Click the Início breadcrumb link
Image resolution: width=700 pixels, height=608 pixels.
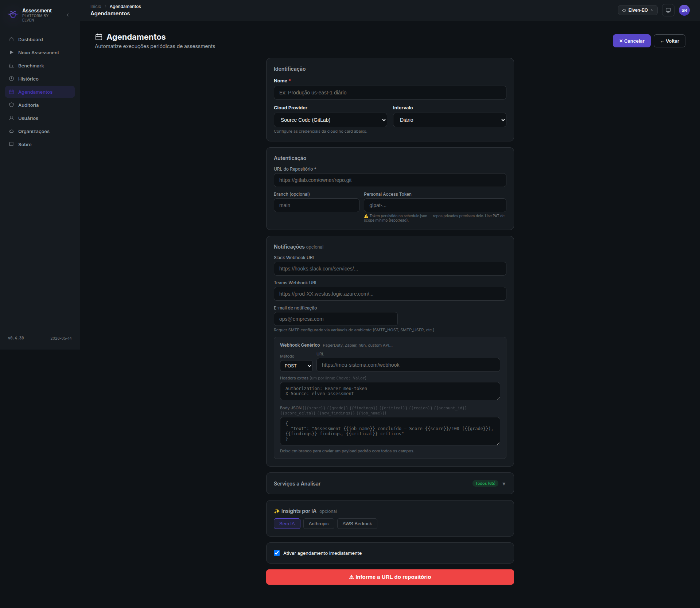(96, 7)
